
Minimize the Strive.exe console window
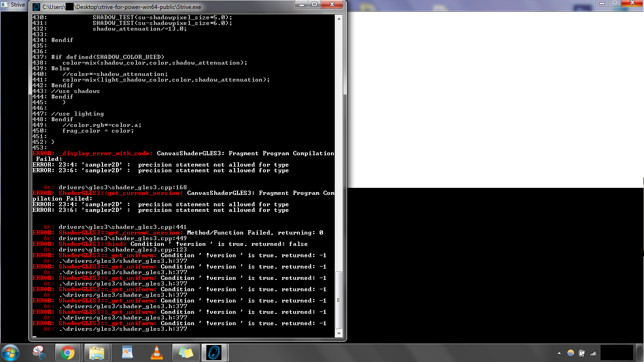tap(303, 5)
